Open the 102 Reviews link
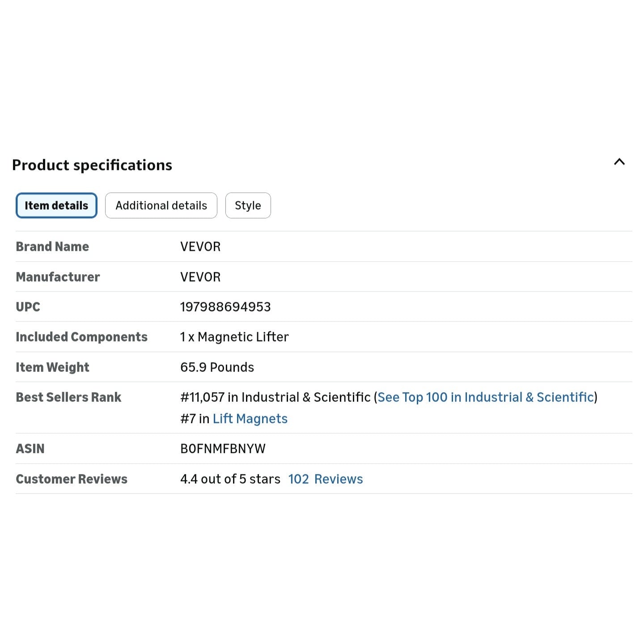Screen dimensions: 644x644 (x=325, y=479)
